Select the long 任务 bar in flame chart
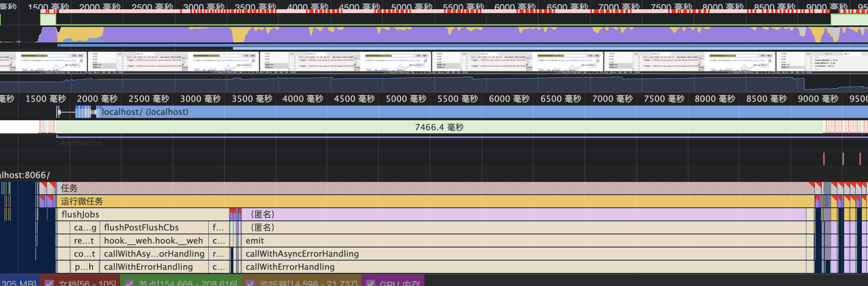 424,188
